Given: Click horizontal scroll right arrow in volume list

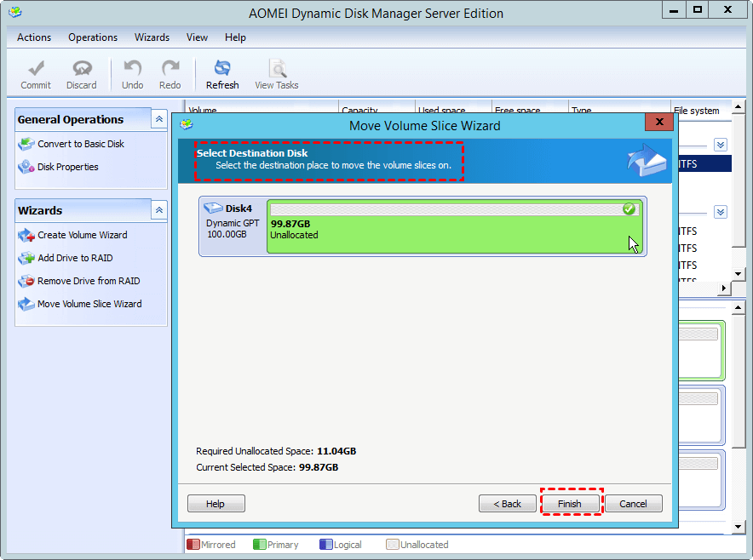Looking at the screenshot, I should tap(724, 288).
